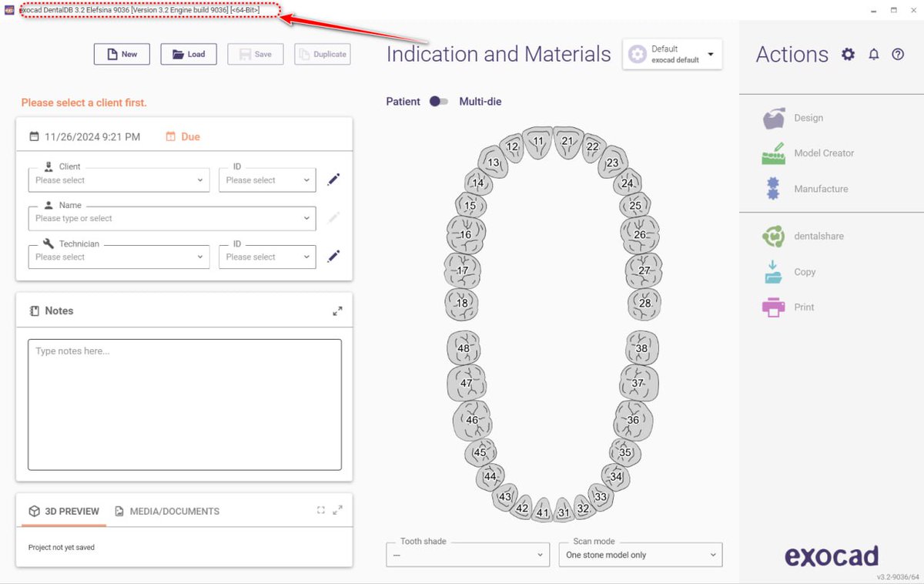Open dentalshare

click(x=818, y=236)
